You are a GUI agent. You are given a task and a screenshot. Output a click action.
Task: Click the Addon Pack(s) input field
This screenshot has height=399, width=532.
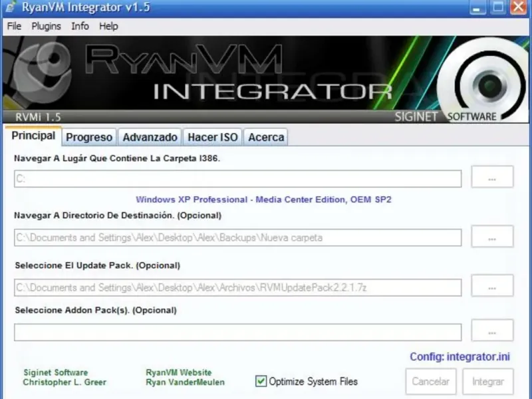pyautogui.click(x=238, y=332)
